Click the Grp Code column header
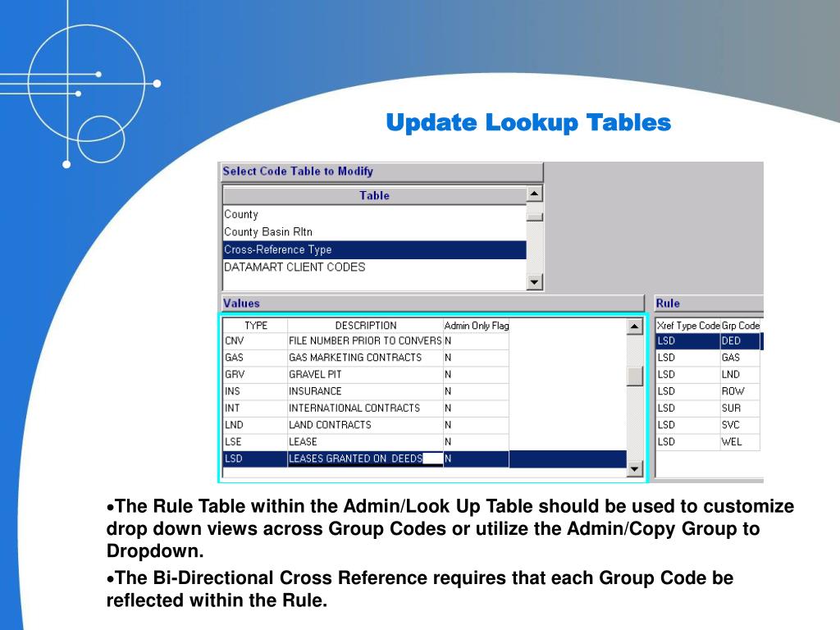 741,326
